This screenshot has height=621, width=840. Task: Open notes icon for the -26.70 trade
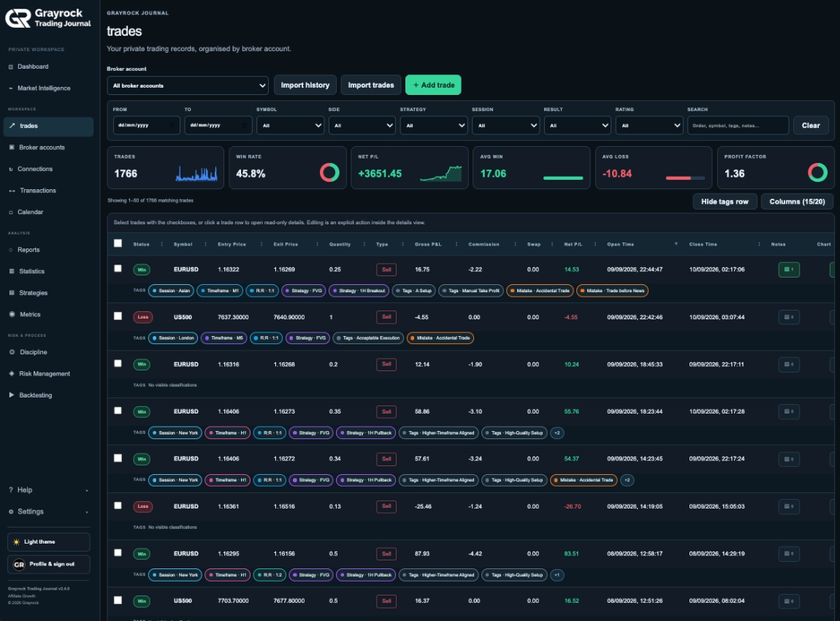[x=789, y=506]
